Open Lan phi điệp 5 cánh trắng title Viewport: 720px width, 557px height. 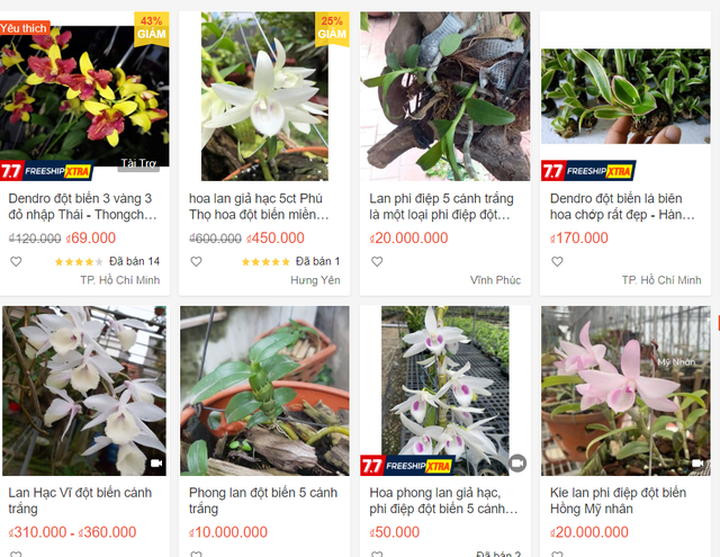(441, 207)
